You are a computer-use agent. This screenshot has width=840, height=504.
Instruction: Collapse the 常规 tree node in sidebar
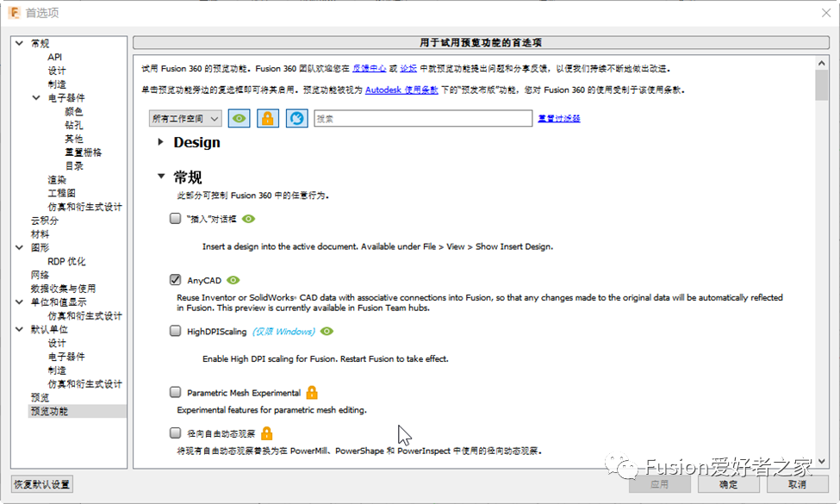click(x=19, y=43)
